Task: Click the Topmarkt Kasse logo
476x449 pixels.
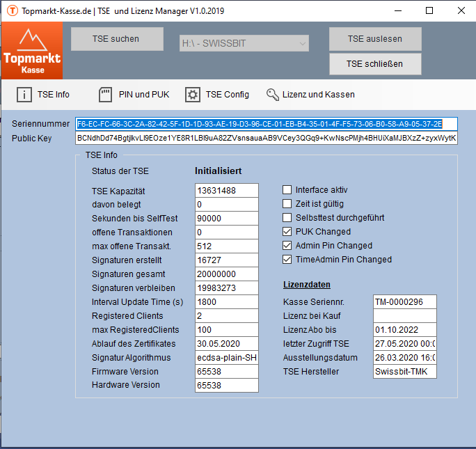Action: [x=32, y=51]
